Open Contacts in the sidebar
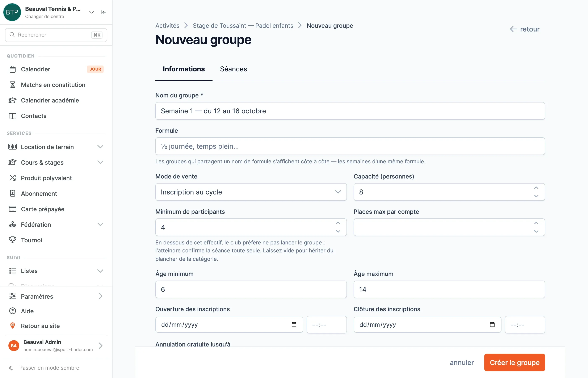 (34, 116)
